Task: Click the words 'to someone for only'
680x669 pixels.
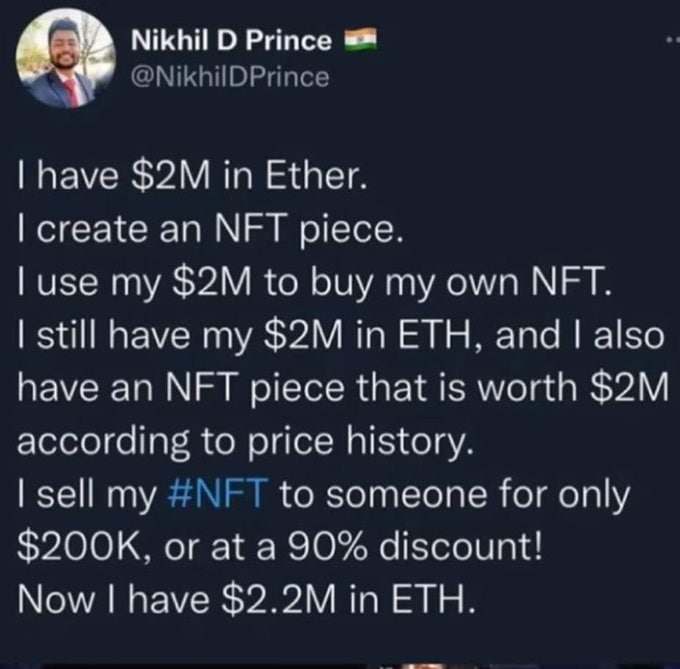Action: pyautogui.click(x=454, y=494)
